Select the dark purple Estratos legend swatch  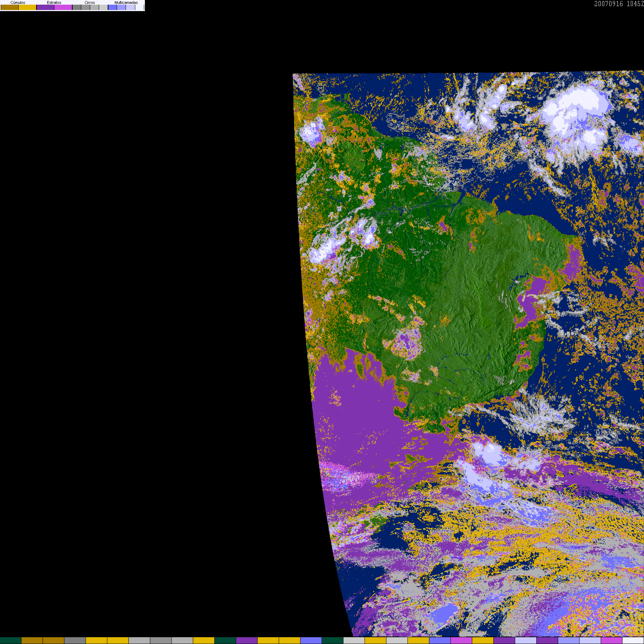tap(45, 7)
